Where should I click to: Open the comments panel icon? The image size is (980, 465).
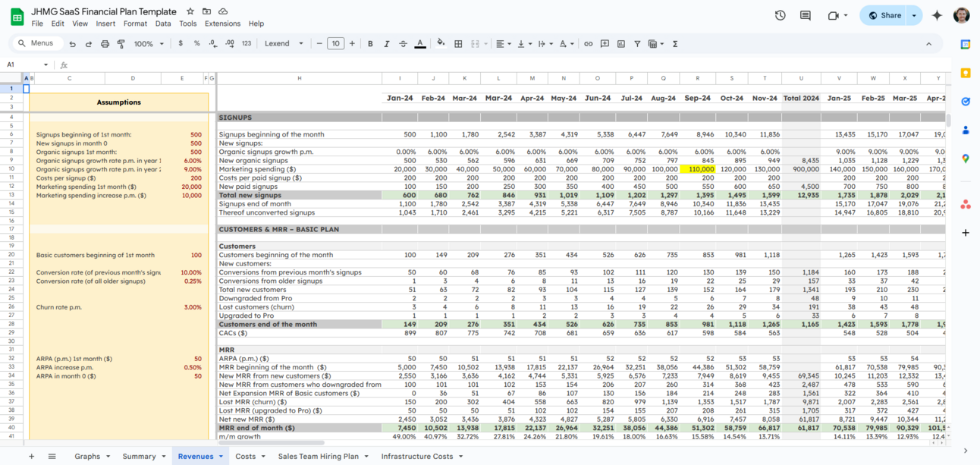tap(805, 15)
